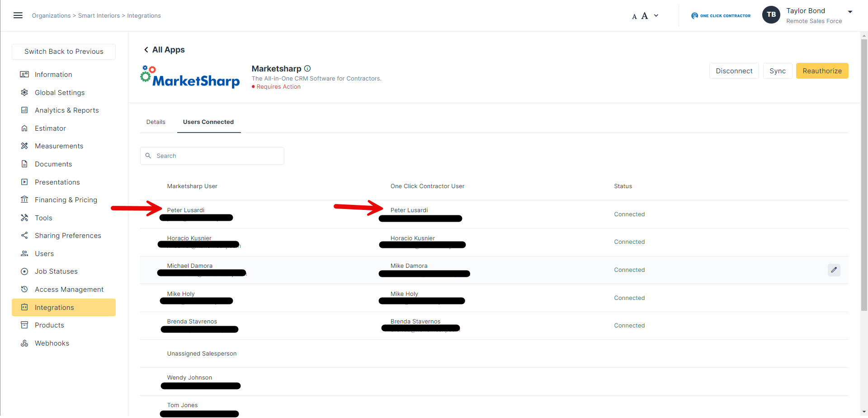Image resolution: width=868 pixels, height=418 pixels.
Task: Click Switch Back to Previous button
Action: (x=64, y=52)
